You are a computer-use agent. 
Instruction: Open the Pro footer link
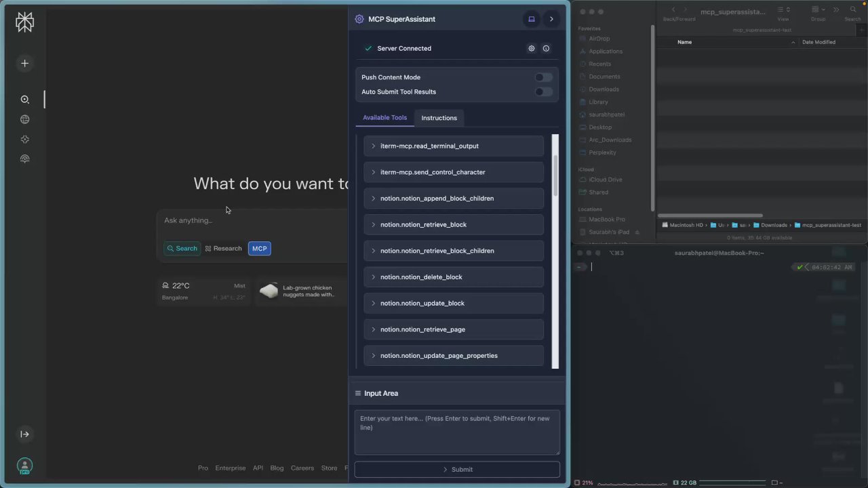pyautogui.click(x=203, y=468)
